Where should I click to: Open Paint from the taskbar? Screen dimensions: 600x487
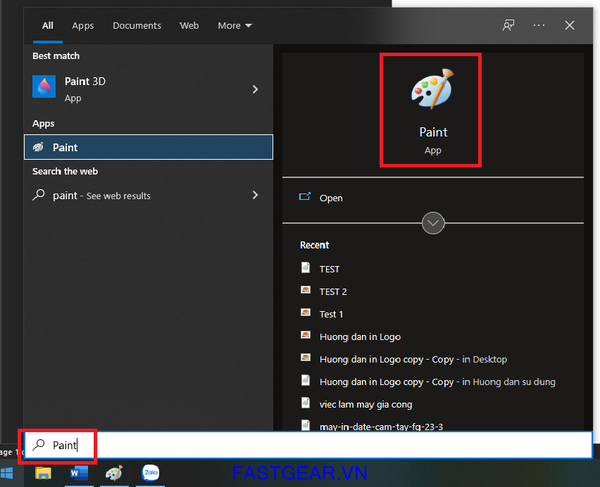pyautogui.click(x=114, y=473)
